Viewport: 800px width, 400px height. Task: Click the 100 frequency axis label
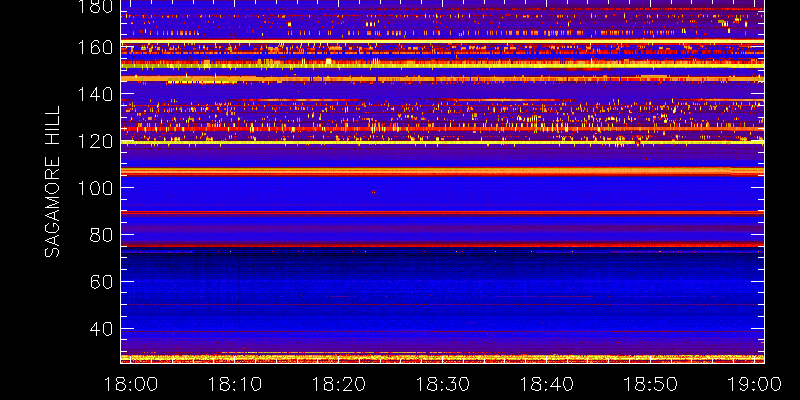[95, 188]
